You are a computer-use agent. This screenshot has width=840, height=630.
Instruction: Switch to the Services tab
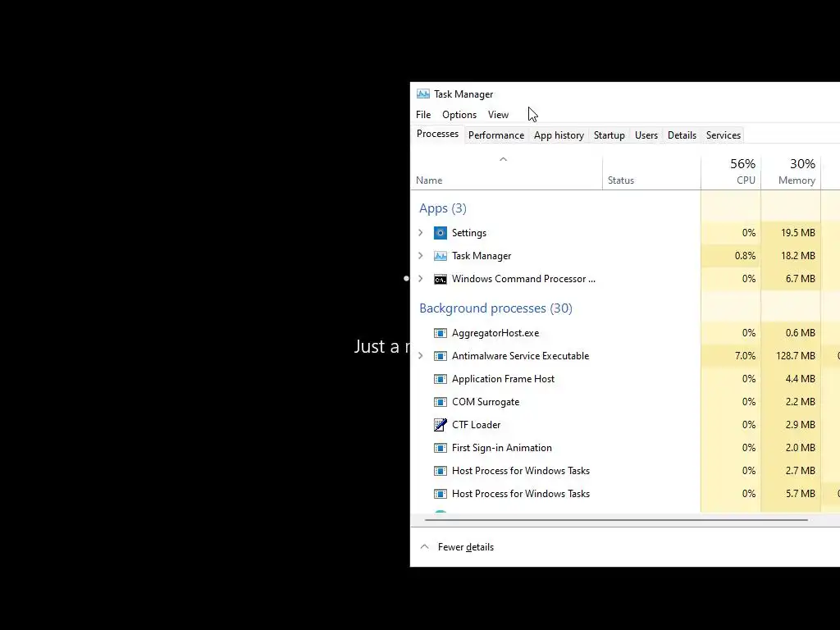(x=724, y=135)
